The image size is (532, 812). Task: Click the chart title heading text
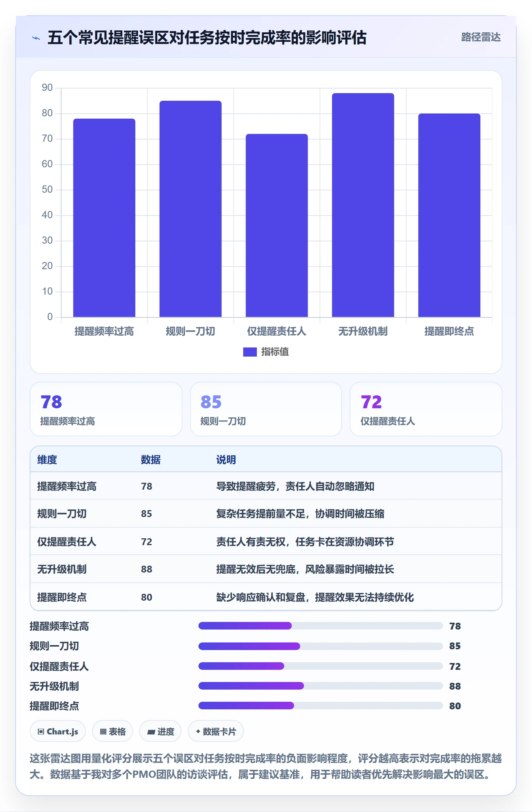click(x=207, y=38)
